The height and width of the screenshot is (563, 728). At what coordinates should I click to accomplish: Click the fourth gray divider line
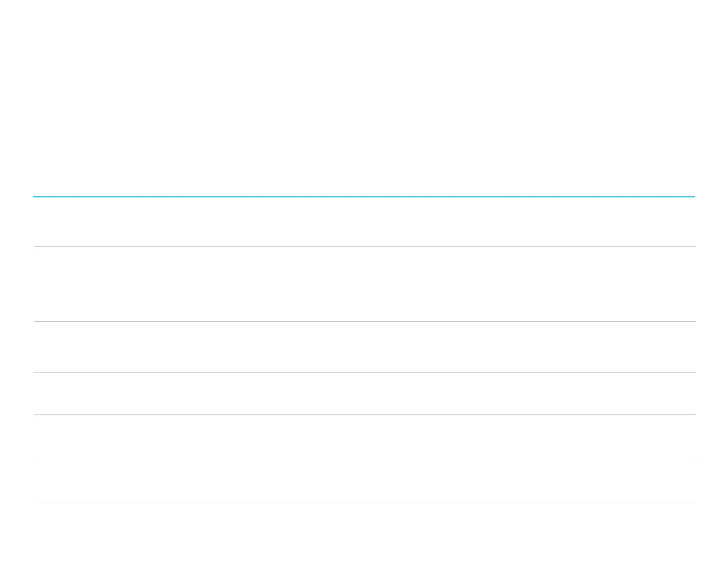pyautogui.click(x=364, y=414)
